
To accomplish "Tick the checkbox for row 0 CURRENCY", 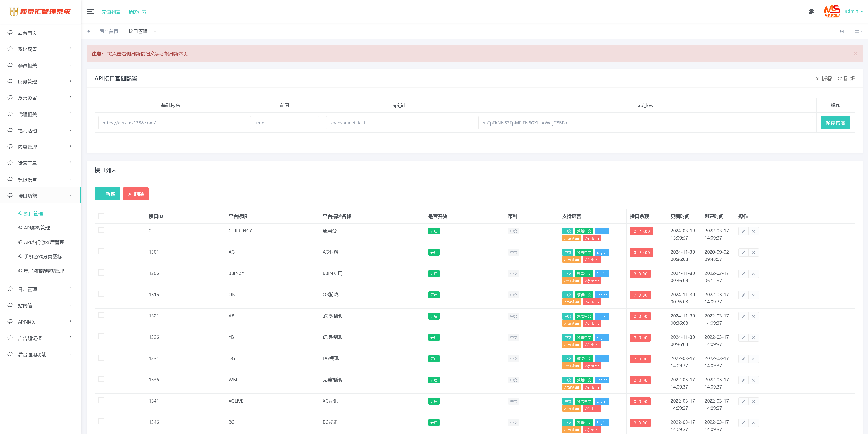I will [x=101, y=230].
